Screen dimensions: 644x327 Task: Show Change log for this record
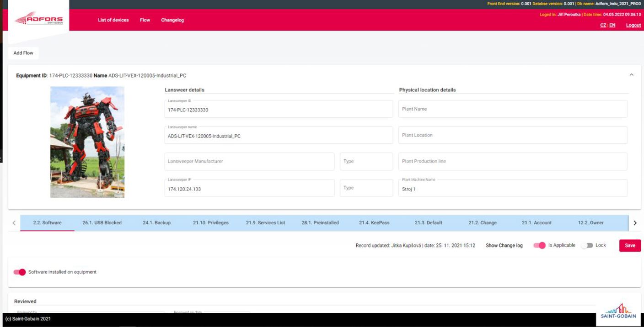(x=504, y=246)
